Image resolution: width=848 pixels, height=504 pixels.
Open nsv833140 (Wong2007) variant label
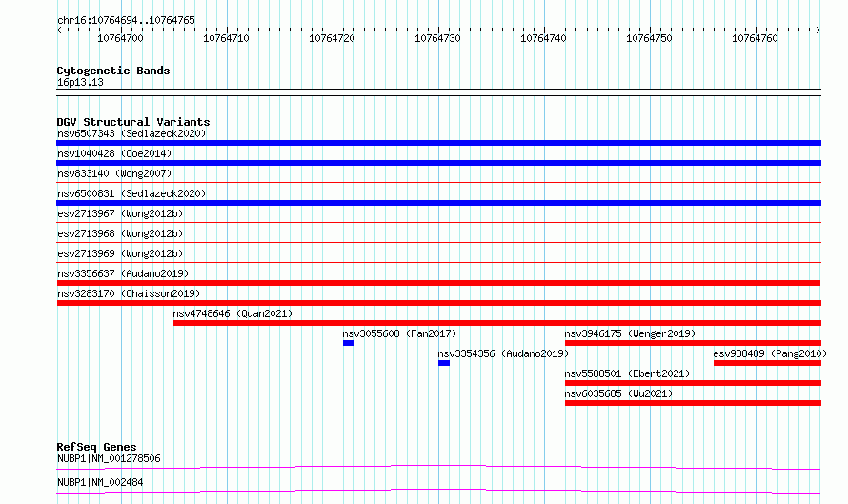tap(114, 173)
